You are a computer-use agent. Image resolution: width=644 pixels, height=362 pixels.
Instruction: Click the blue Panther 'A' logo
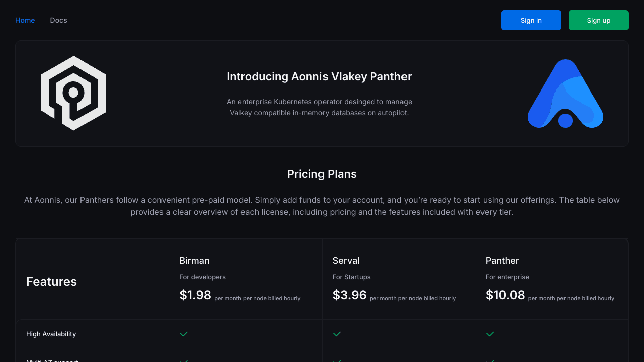pyautogui.click(x=565, y=93)
